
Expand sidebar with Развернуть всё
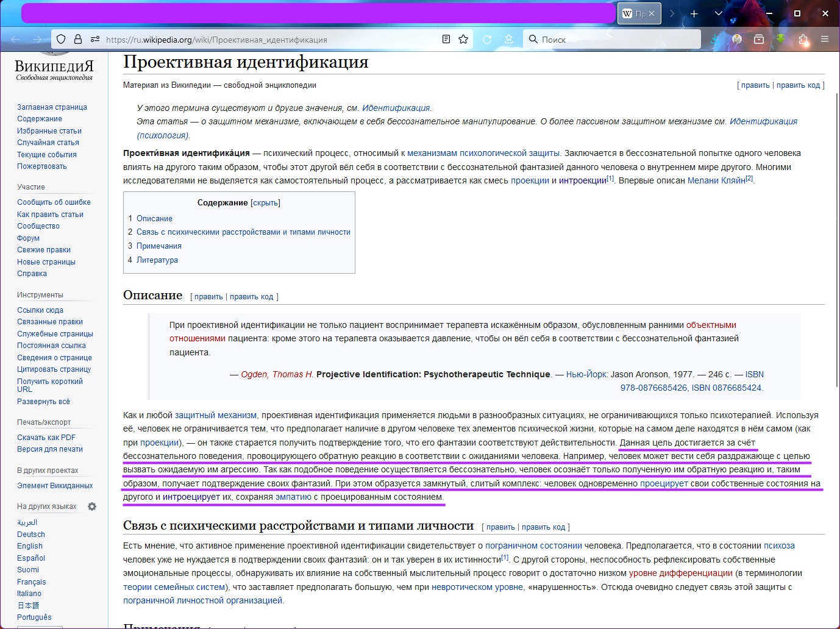[x=43, y=402]
